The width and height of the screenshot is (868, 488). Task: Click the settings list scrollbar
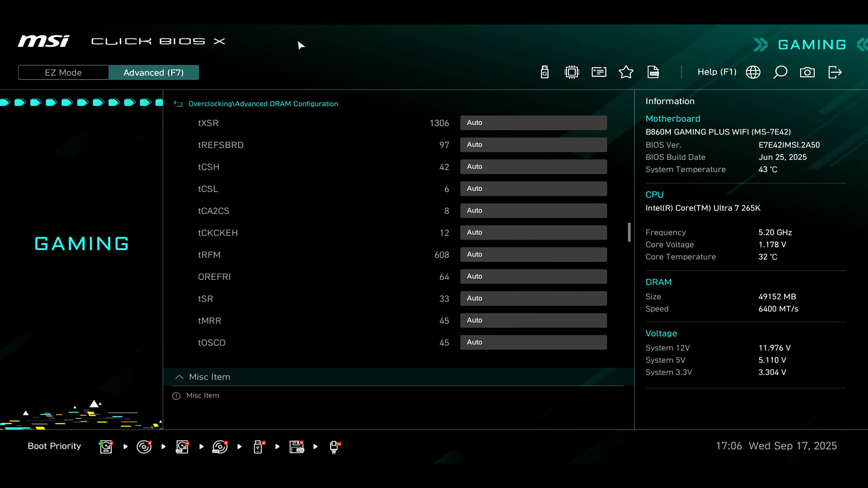[x=629, y=232]
